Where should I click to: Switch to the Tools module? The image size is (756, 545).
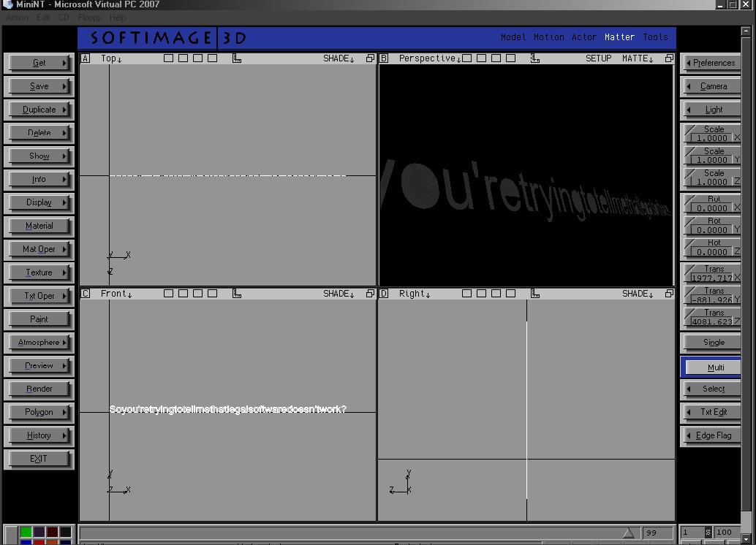click(655, 37)
